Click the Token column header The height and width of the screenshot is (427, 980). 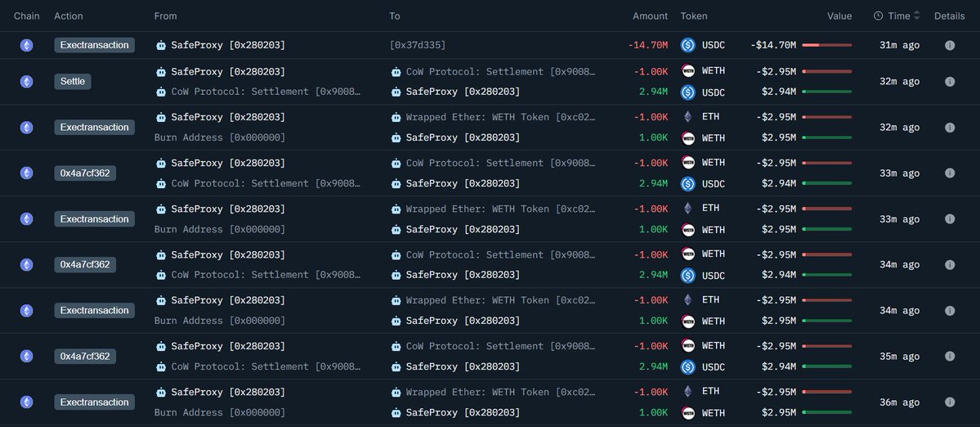(x=694, y=16)
